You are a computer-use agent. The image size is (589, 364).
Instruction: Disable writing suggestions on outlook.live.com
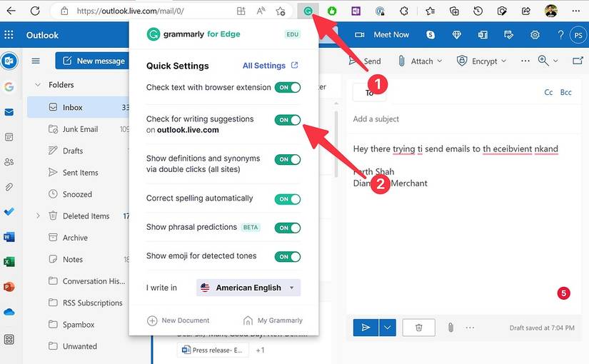point(287,120)
